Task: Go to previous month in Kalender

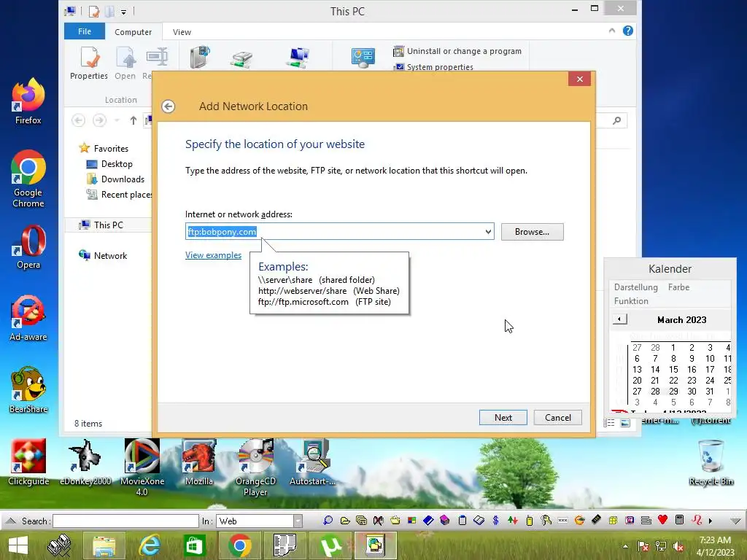Action: coord(619,319)
